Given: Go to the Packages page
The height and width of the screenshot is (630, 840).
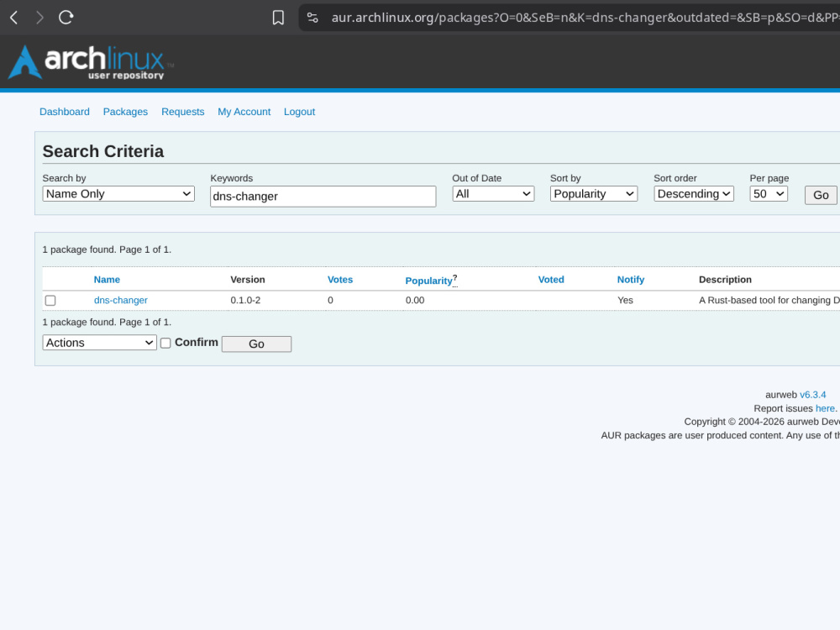Looking at the screenshot, I should pyautogui.click(x=125, y=112).
